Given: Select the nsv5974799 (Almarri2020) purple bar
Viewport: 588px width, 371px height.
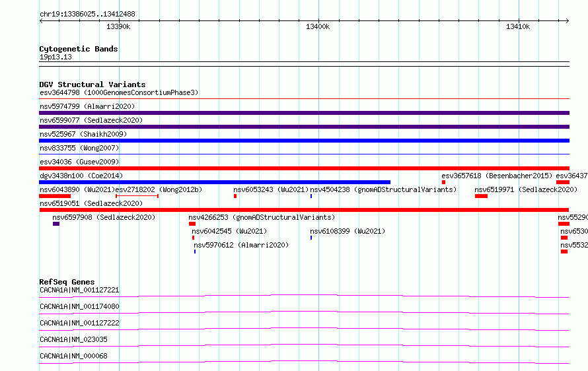Looking at the screenshot, I should coord(304,113).
